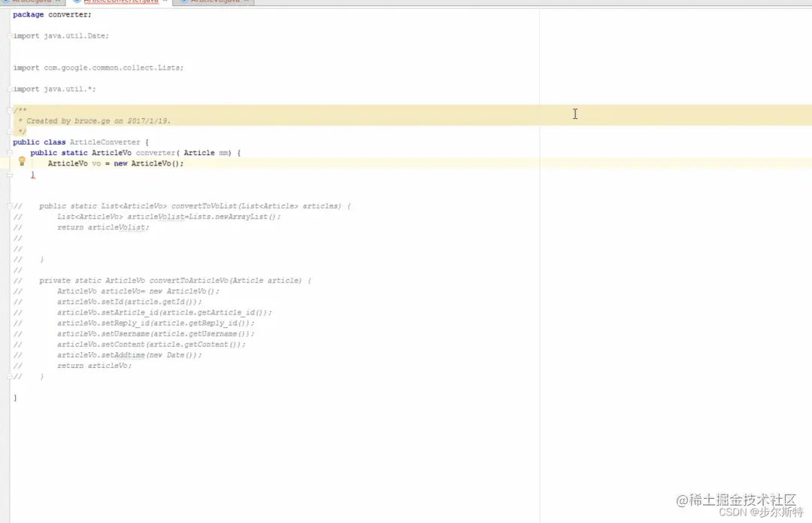Image resolution: width=812 pixels, height=523 pixels.
Task: Click the 'import java.util.Date;' line
Action: pyautogui.click(x=61, y=36)
